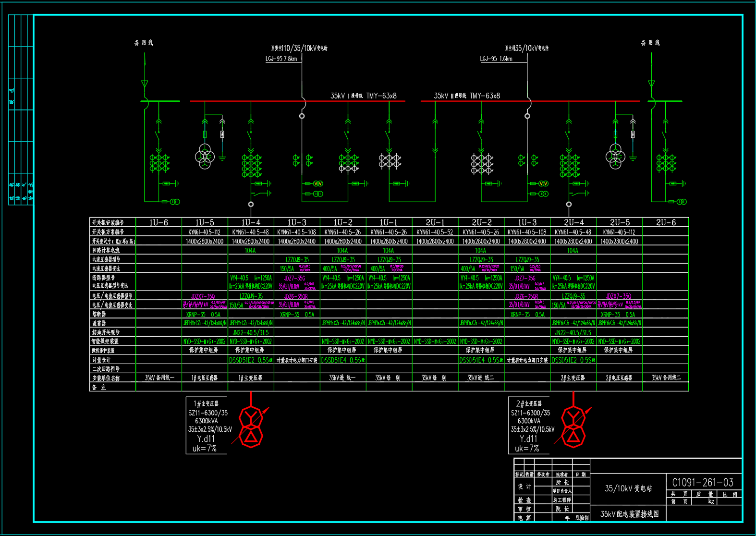The width and height of the screenshot is (756, 536).
Task: Click the JN22-40.5/31.5 text under 1U-4
Action: pyautogui.click(x=251, y=332)
